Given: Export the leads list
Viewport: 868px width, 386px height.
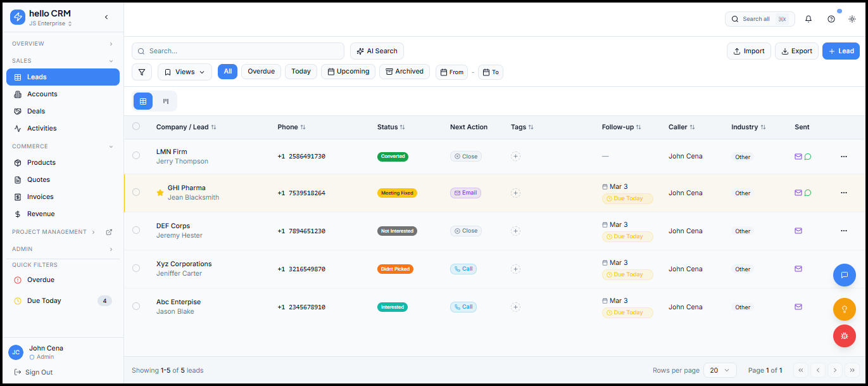Looking at the screenshot, I should pyautogui.click(x=796, y=51).
